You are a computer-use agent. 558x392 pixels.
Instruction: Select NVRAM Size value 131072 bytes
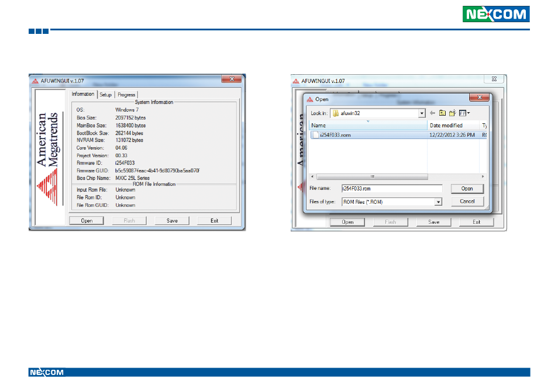pos(129,140)
